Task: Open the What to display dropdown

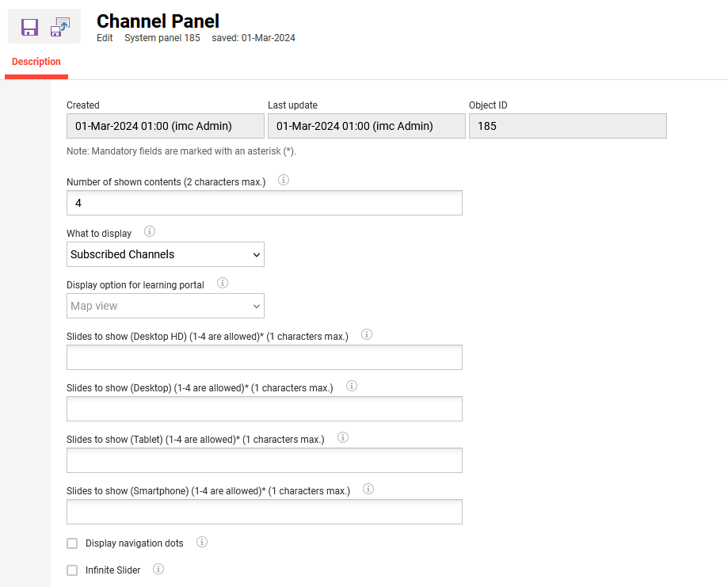Action: tap(166, 254)
